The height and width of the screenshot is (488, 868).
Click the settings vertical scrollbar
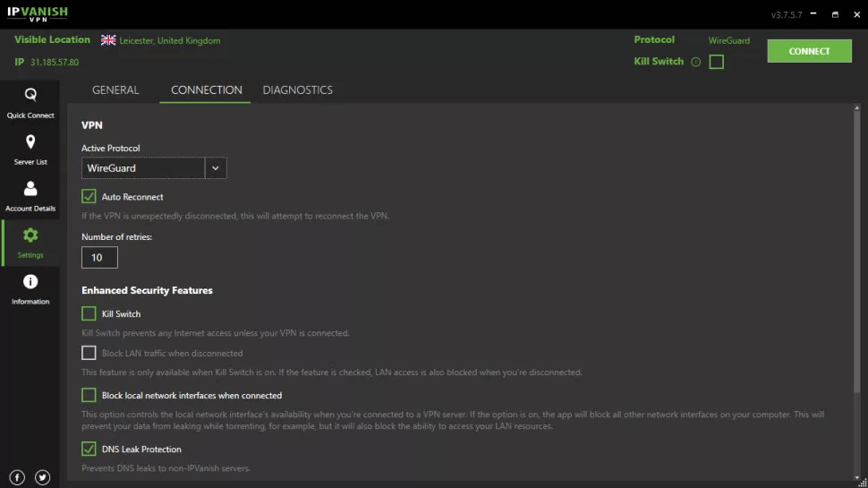[856, 252]
